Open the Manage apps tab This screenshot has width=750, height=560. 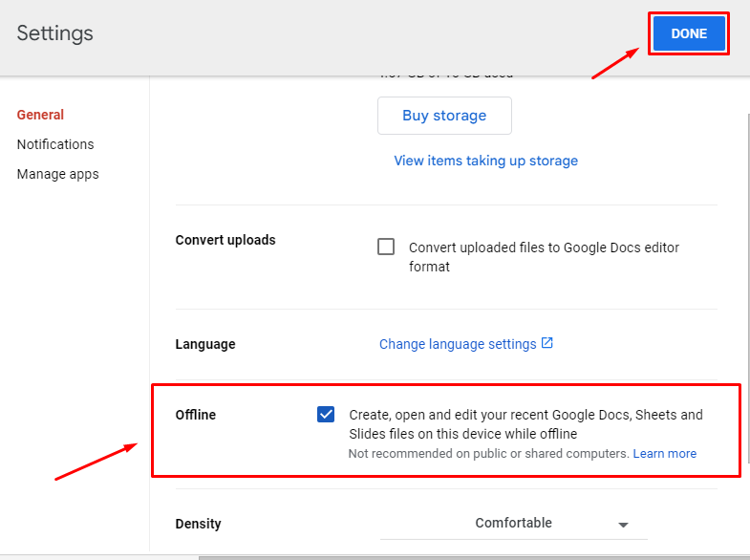pyautogui.click(x=58, y=174)
